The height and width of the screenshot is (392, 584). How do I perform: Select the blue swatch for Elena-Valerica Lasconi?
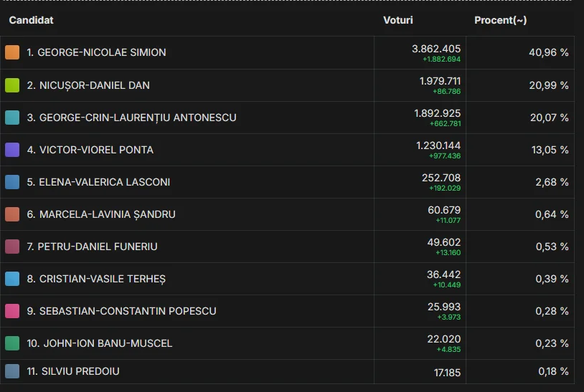pyautogui.click(x=12, y=182)
